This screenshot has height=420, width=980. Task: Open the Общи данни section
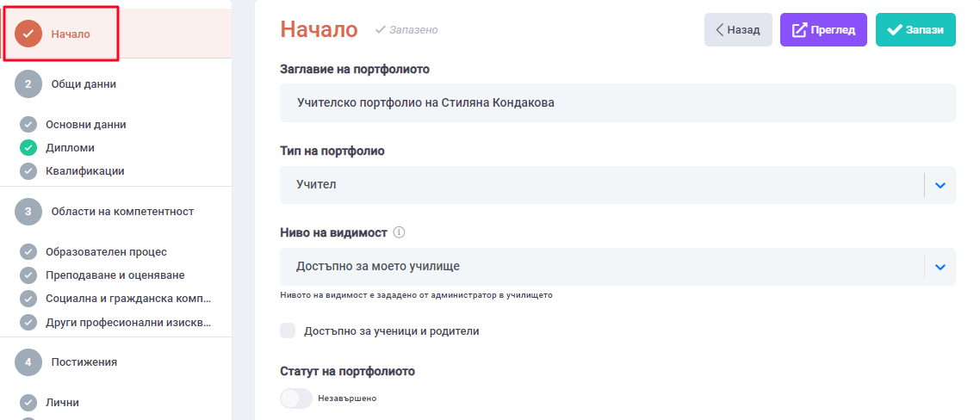tap(84, 84)
